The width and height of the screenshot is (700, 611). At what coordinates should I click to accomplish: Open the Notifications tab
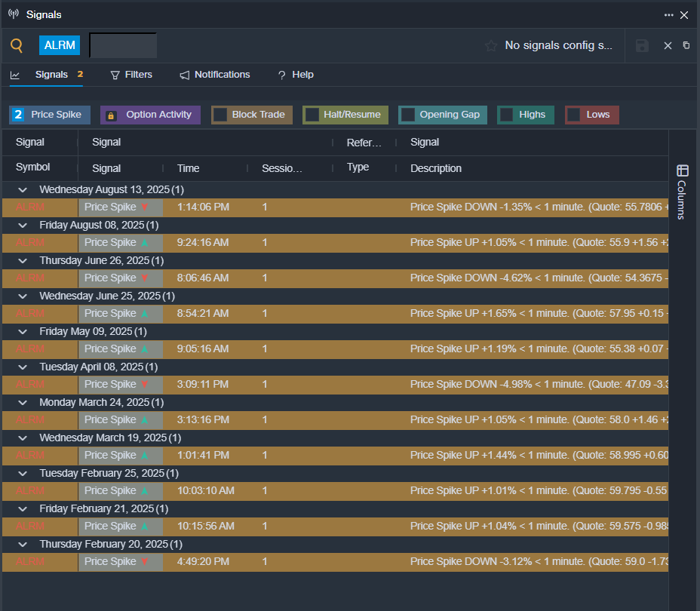click(215, 75)
